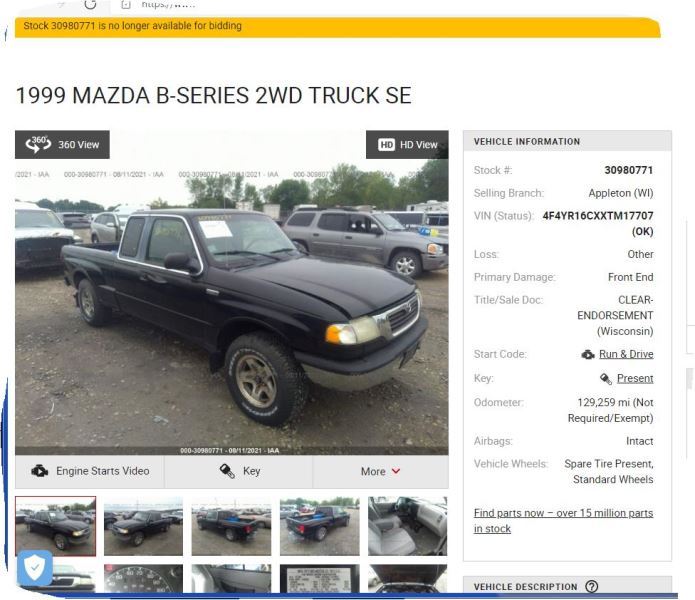This screenshot has height=600, width=695.
Task: Select the first front-quarter truck thumbnail
Action: click(x=55, y=526)
